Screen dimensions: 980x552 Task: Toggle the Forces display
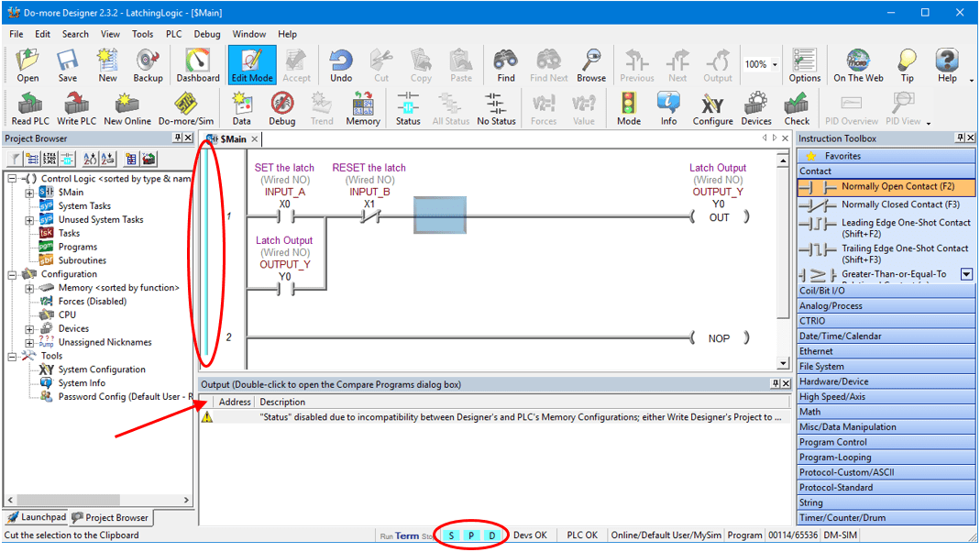(x=544, y=107)
